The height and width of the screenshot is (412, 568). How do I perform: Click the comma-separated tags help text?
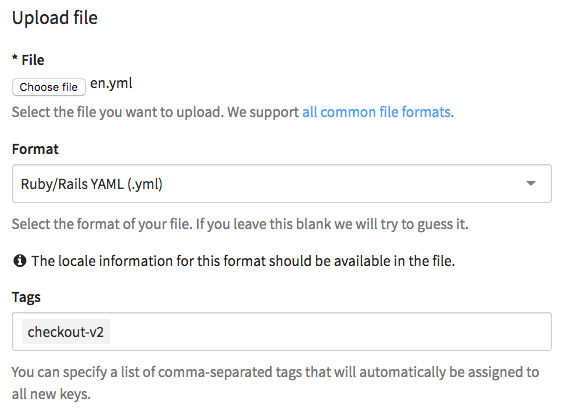click(275, 372)
